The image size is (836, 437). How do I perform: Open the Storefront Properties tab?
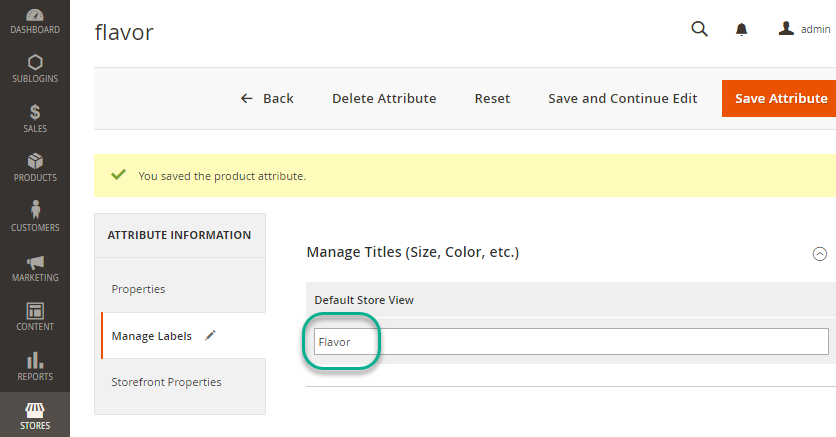166,382
